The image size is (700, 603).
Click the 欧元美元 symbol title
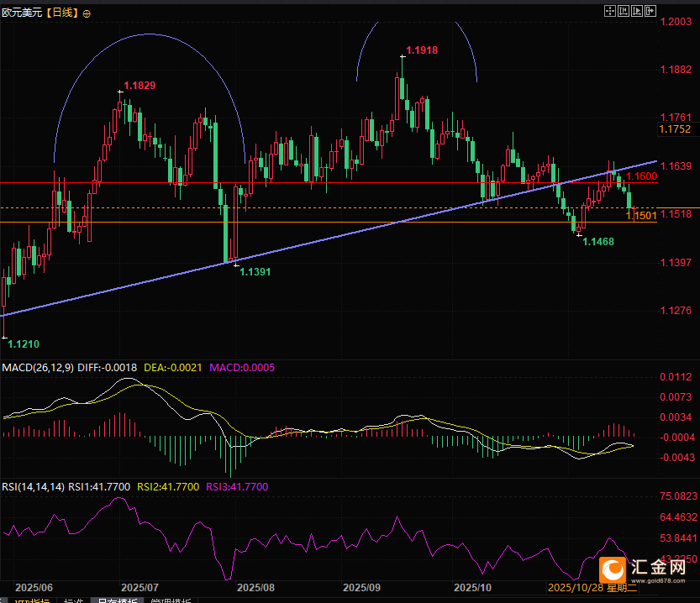[22, 12]
